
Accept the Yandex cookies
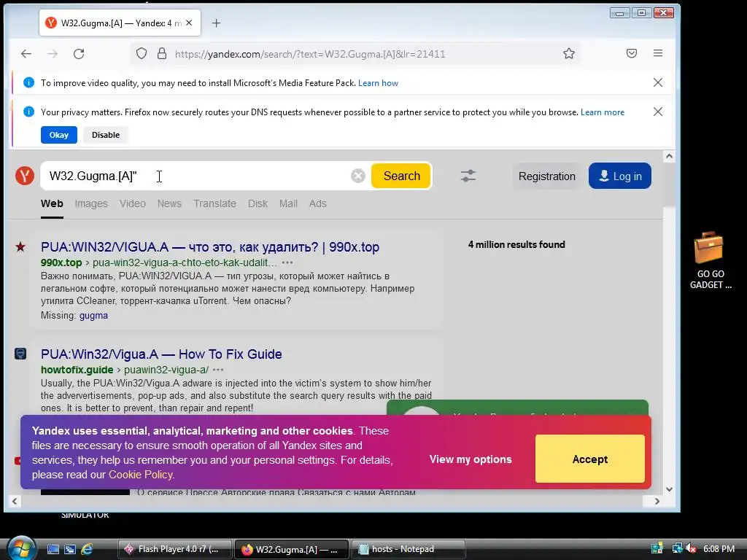point(589,459)
